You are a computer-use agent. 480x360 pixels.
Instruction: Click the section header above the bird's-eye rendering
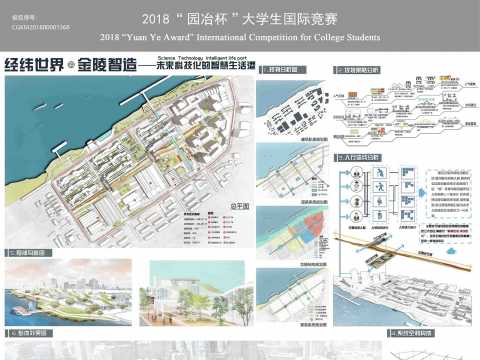(x=28, y=253)
